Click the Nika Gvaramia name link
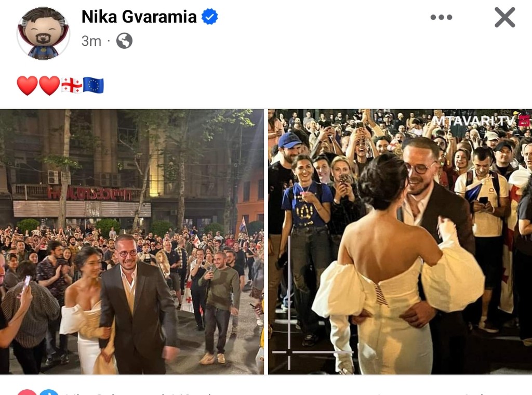Viewport: 532px width, 395px height. click(x=139, y=17)
